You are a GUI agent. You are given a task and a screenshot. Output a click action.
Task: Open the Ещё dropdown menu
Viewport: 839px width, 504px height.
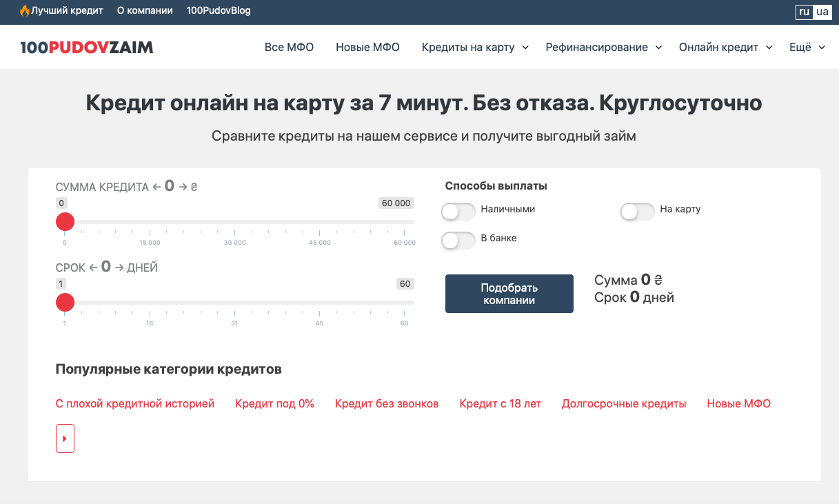807,48
